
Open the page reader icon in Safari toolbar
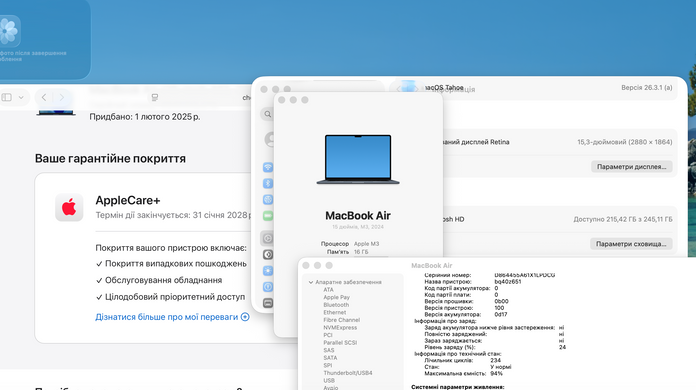(155, 97)
